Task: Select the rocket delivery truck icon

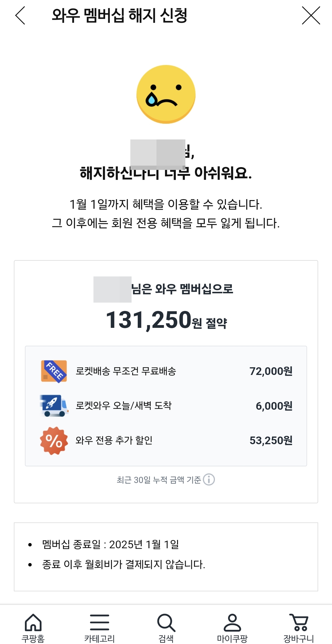Action: click(53, 406)
